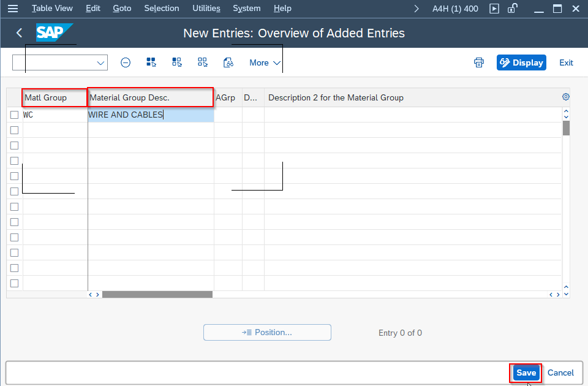Click the Select Block toolbar icon

(177, 62)
